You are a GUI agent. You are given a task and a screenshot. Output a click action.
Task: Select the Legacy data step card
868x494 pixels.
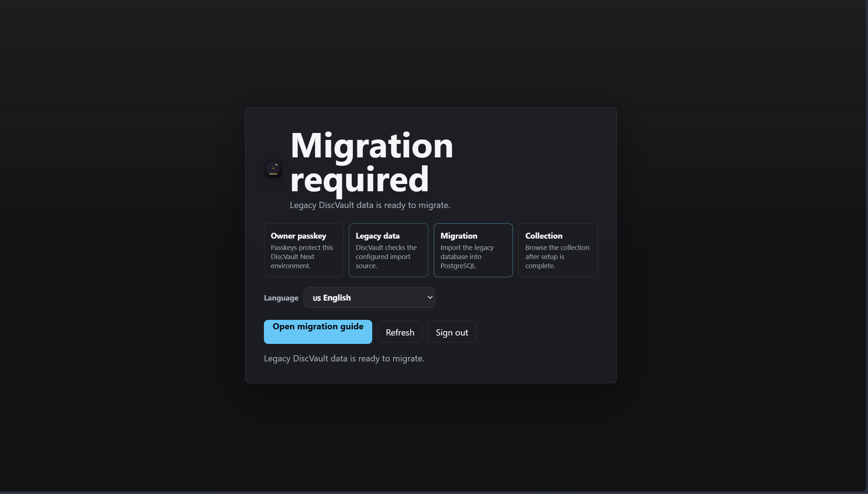[388, 250]
